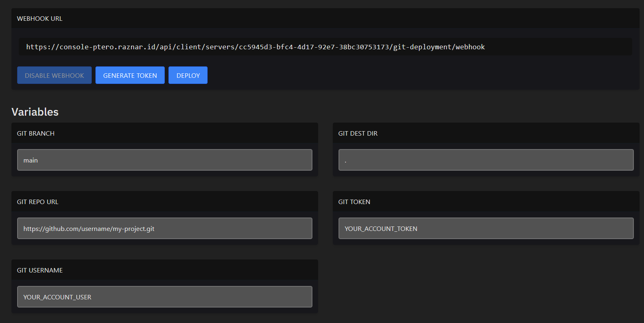Click the api/client/servers segment of the URL
644x323 pixels.
(197, 47)
